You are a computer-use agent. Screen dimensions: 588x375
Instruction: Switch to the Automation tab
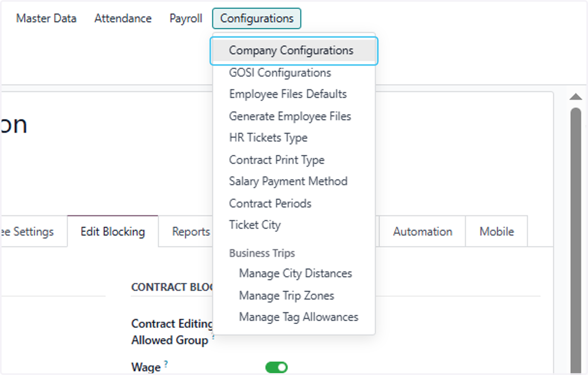pos(422,231)
